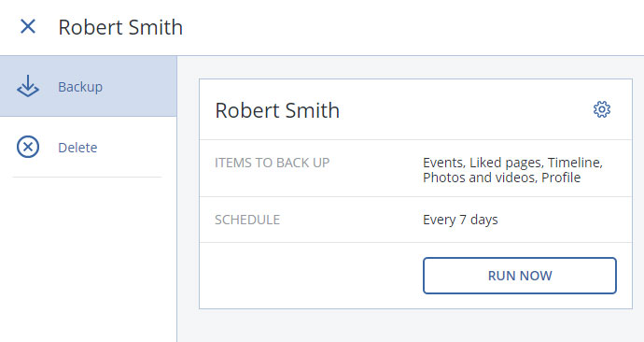
Task: Select the Backup sidebar item label
Action: point(80,87)
